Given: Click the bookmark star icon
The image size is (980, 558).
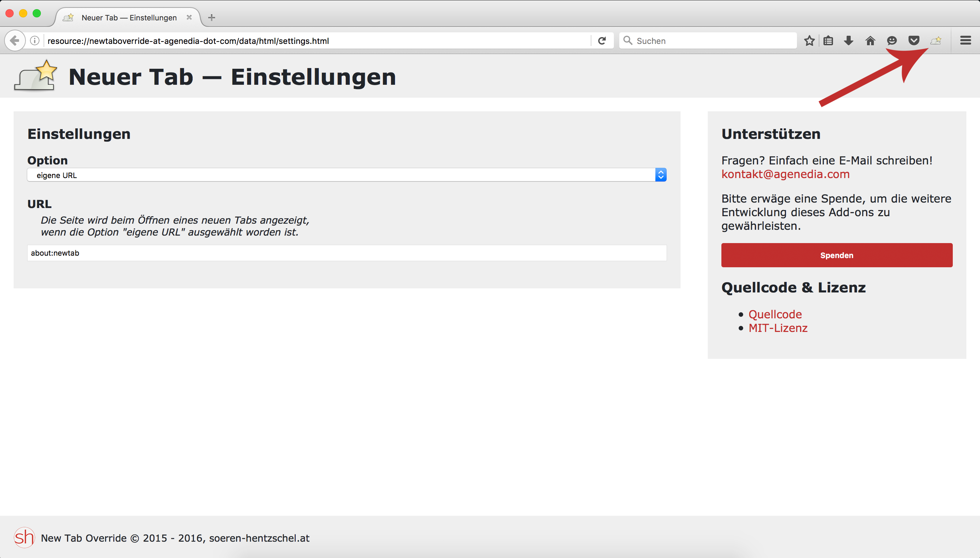Looking at the screenshot, I should point(809,41).
